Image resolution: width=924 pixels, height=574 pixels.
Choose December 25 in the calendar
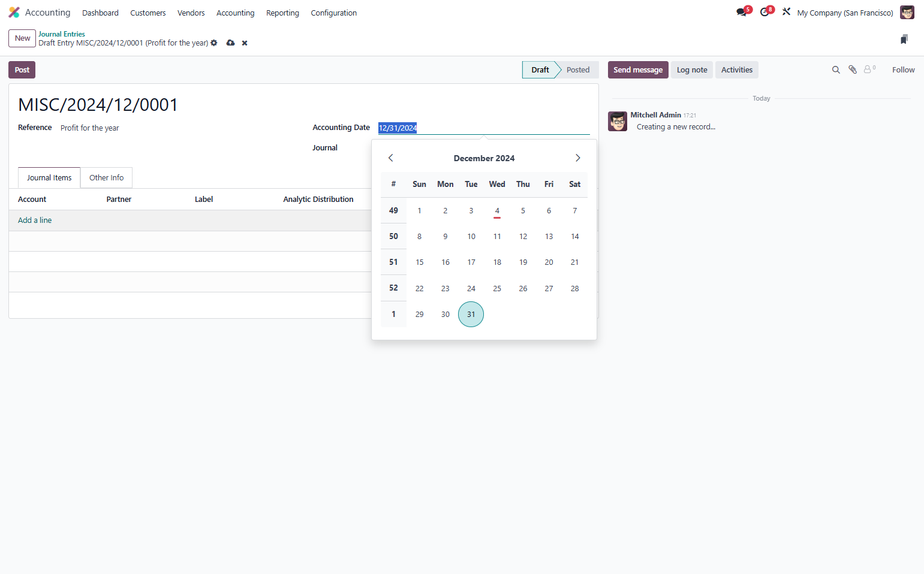497,289
